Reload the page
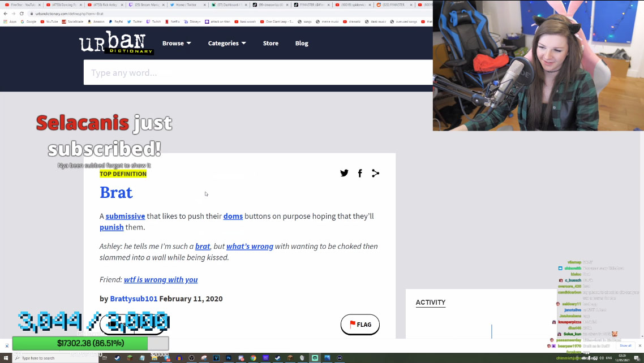The height and width of the screenshot is (363, 644). (22, 14)
